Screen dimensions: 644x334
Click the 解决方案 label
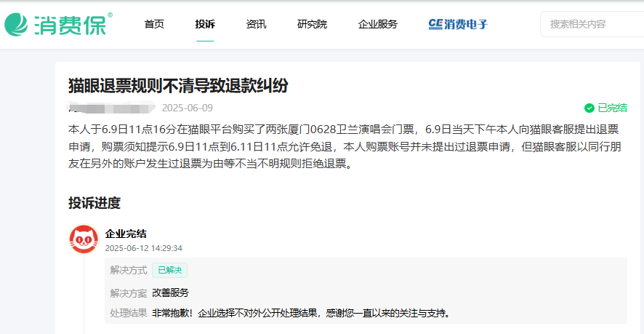tap(129, 293)
